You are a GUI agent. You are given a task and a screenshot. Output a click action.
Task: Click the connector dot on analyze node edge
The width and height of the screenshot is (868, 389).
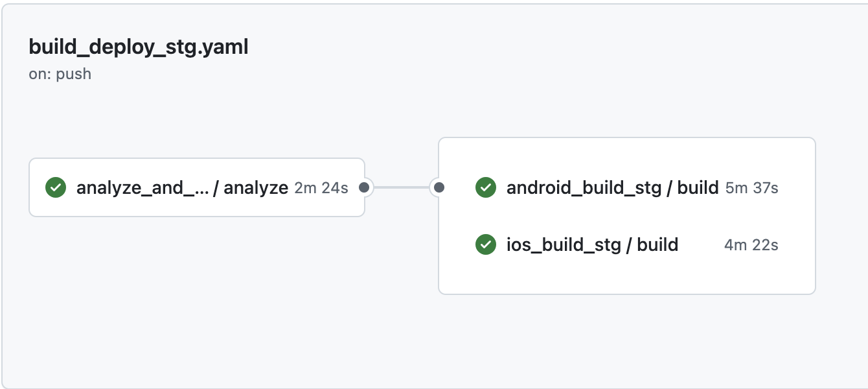(365, 187)
